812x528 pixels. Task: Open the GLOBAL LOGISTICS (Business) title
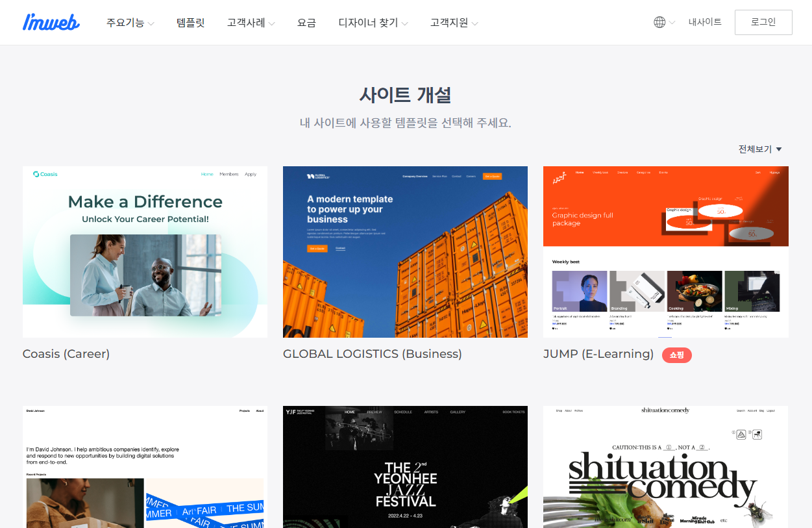pos(373,354)
